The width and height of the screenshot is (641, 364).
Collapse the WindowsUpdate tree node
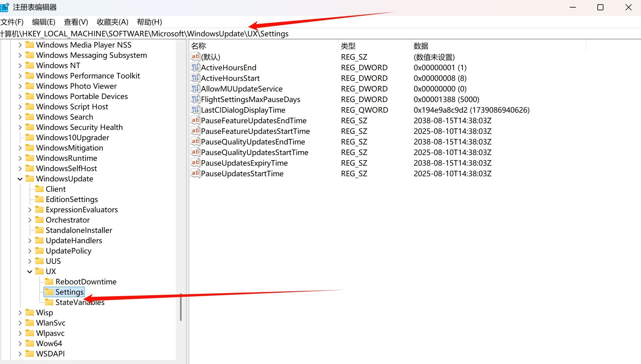pyautogui.click(x=20, y=179)
